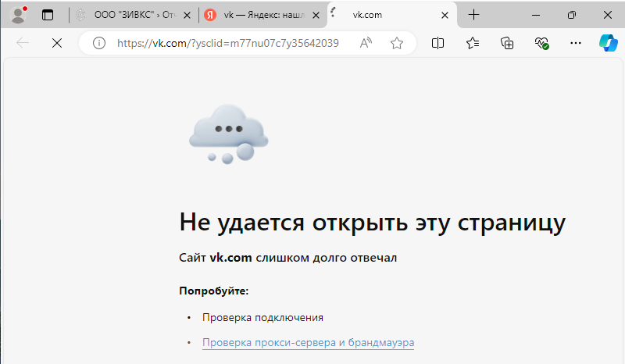Screen dimensions: 625x364
Task: Click the Не удается открыть эту страницу heading
Action: tap(373, 222)
